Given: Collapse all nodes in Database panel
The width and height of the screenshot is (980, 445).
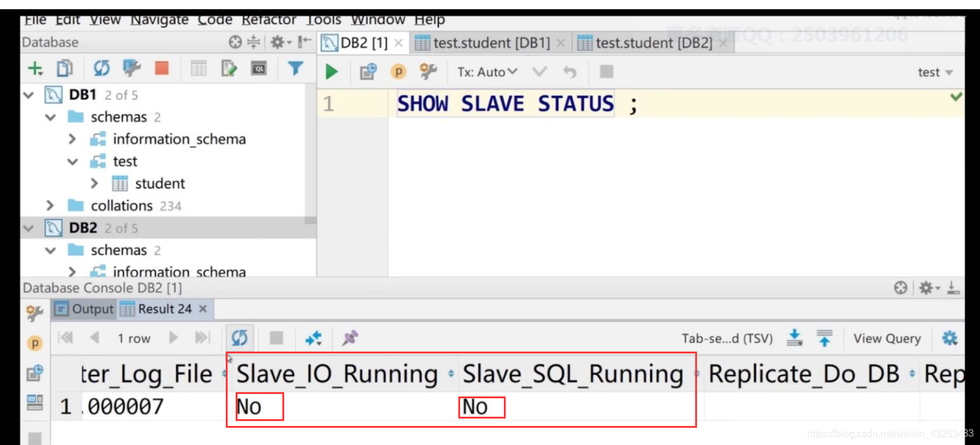Looking at the screenshot, I should [253, 42].
